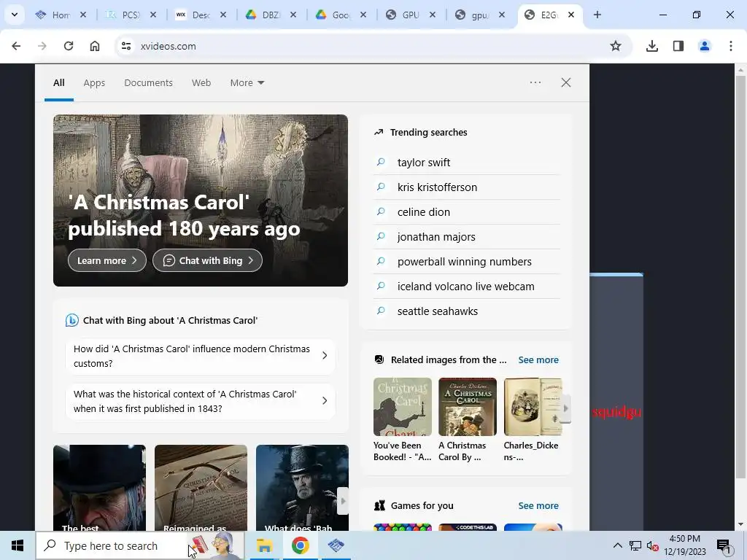This screenshot has width=747, height=560.
Task: Open search panel options ellipsis
Action: (535, 82)
